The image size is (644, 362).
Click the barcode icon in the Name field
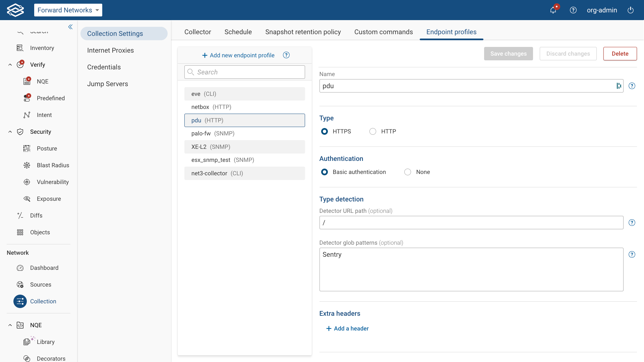coord(619,86)
